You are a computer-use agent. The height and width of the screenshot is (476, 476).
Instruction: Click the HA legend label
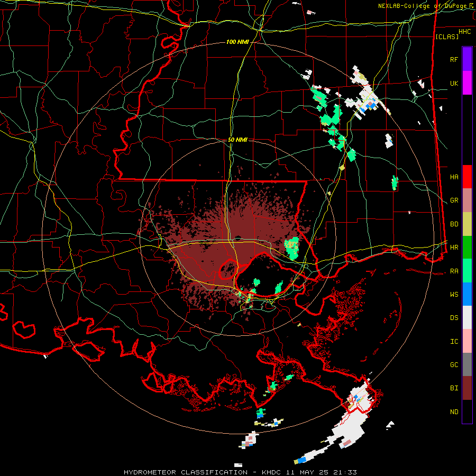point(454,177)
